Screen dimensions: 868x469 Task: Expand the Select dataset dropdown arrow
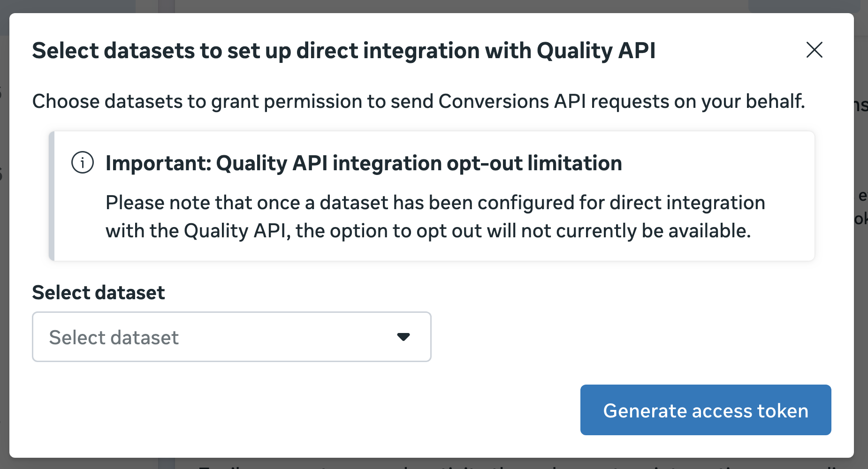[x=403, y=337]
